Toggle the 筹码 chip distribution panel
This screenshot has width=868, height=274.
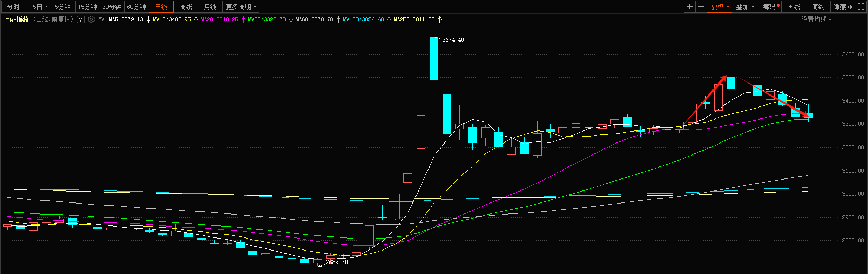770,7
